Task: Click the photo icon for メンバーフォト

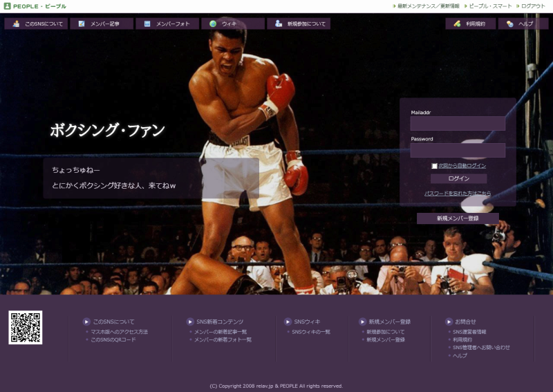Action: pyautogui.click(x=147, y=24)
